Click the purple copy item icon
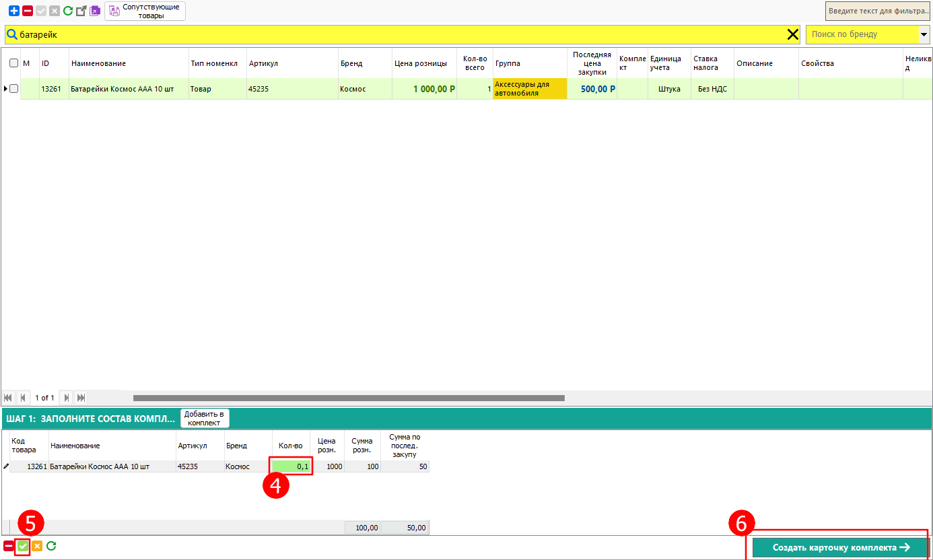The width and height of the screenshot is (933, 560). coord(95,11)
